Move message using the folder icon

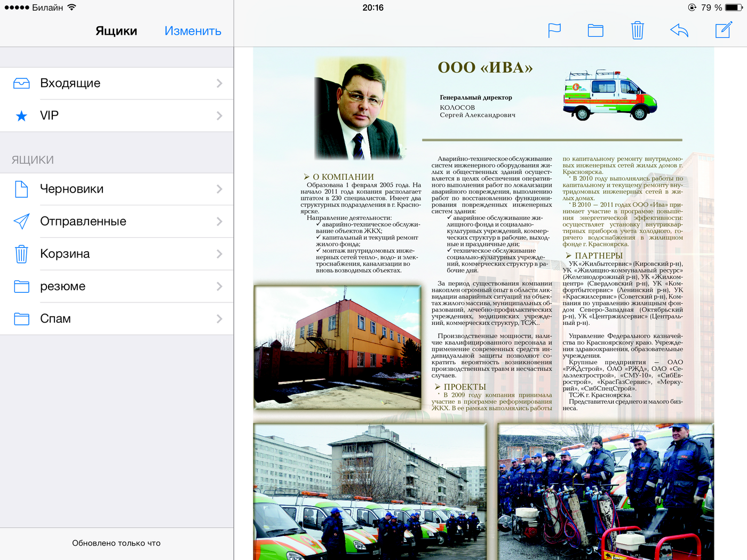[x=595, y=30]
